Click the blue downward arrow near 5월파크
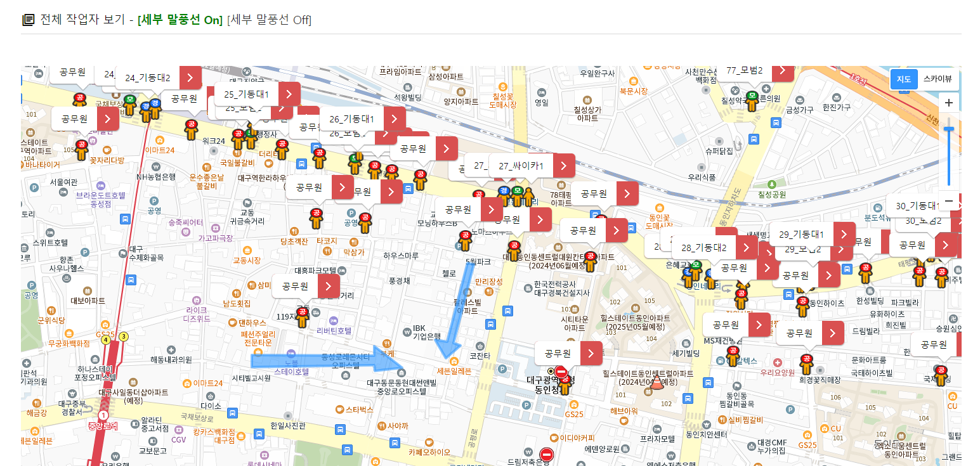The image size is (980, 466). tap(459, 311)
